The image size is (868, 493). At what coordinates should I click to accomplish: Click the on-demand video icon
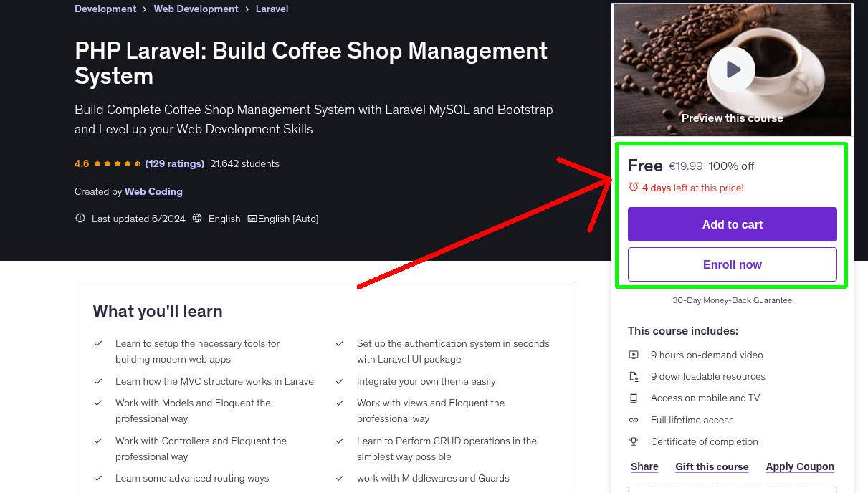pos(634,355)
